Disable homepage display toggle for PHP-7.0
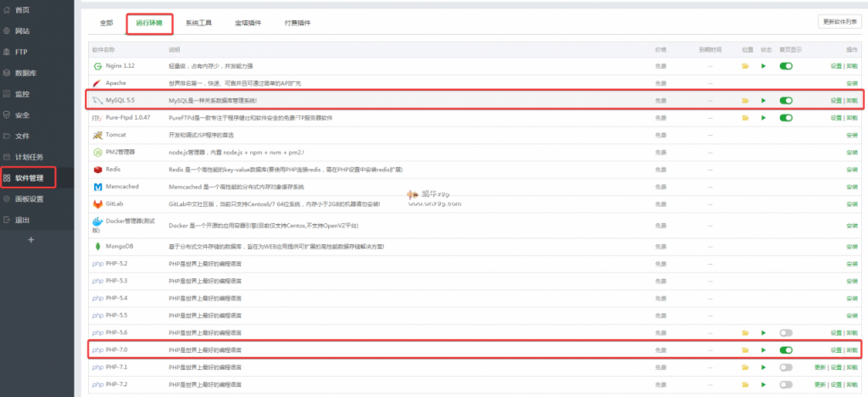868x397 pixels. 786,350
